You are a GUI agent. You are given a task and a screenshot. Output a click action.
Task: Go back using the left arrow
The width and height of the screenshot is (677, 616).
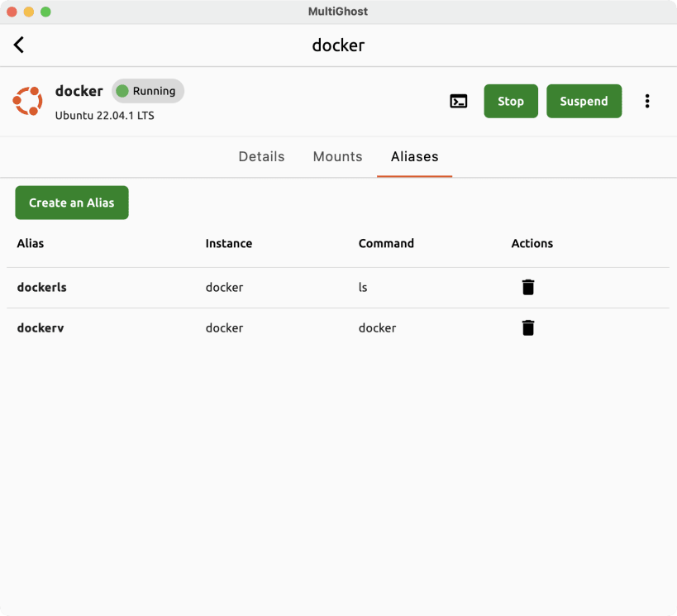coord(18,45)
